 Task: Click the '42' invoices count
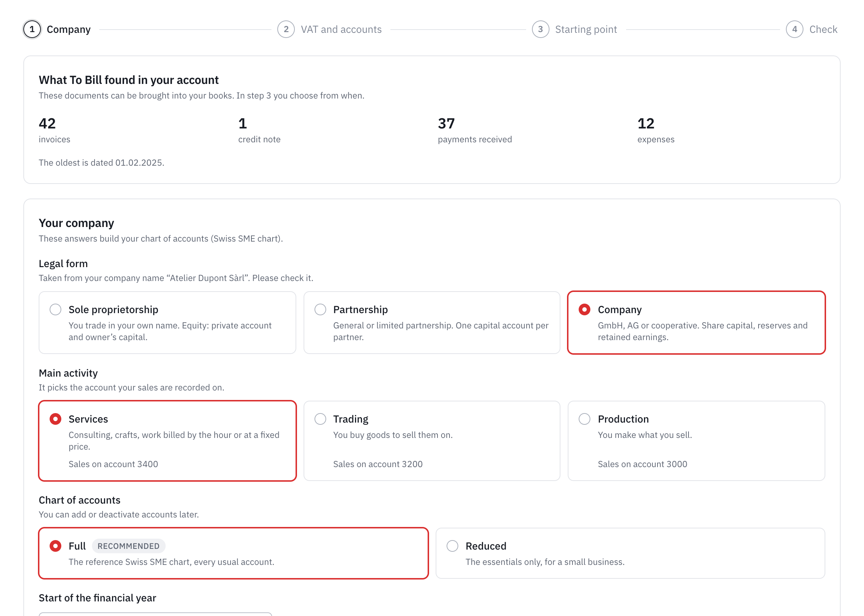47,123
